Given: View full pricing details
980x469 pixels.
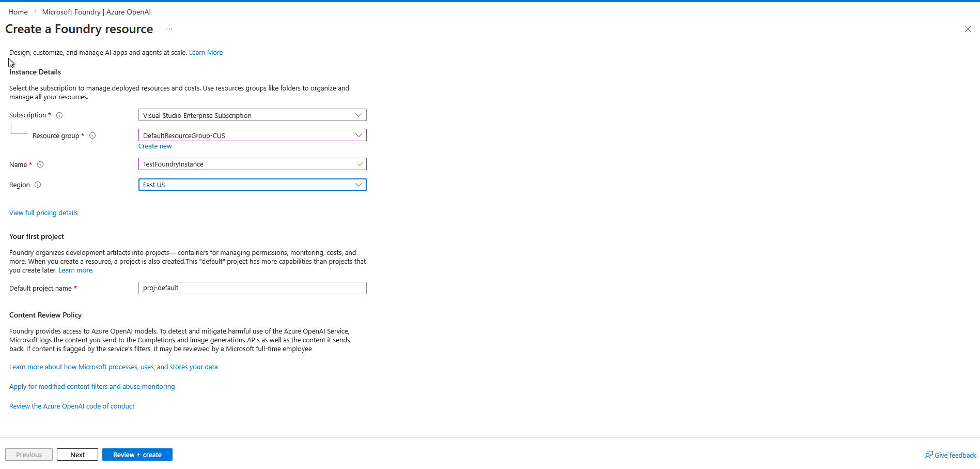Looking at the screenshot, I should click(x=43, y=213).
